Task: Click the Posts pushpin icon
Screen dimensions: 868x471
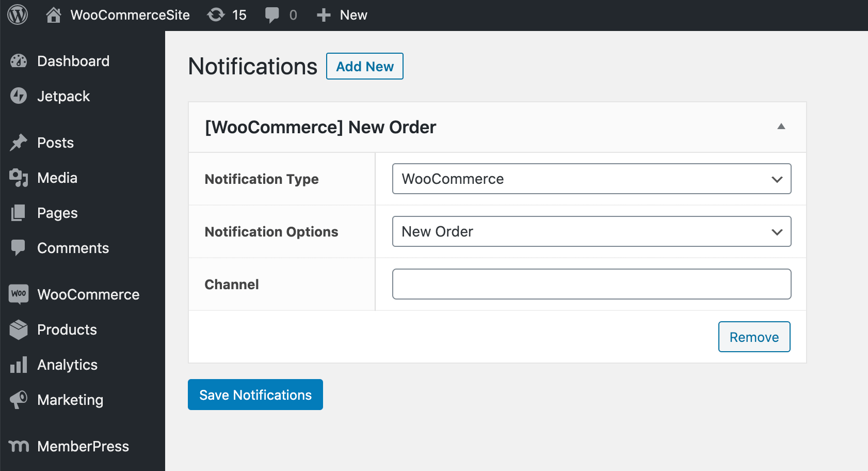Action: click(x=19, y=143)
